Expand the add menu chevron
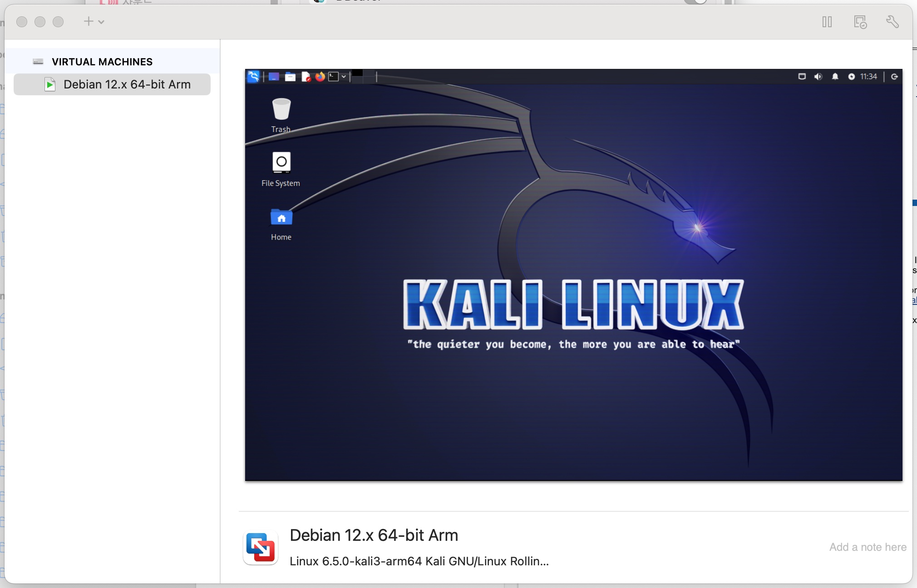Viewport: 917px width, 588px height. coord(101,22)
